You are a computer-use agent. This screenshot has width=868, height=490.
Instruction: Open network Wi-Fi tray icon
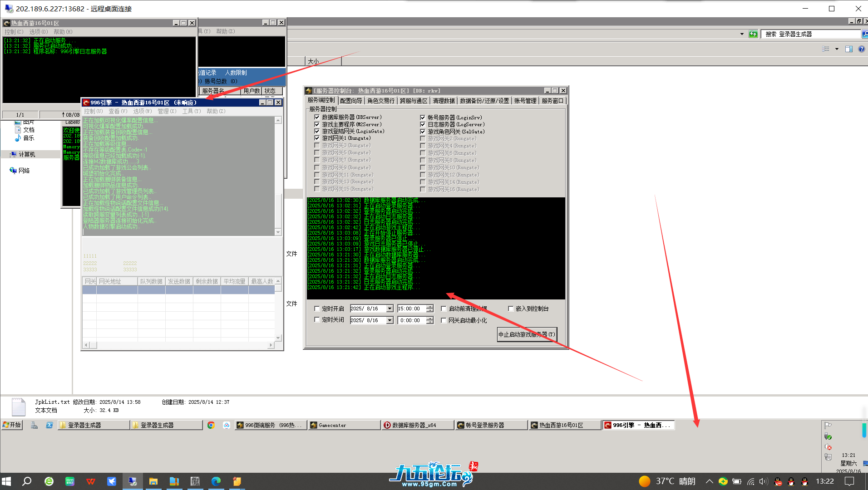[750, 481]
